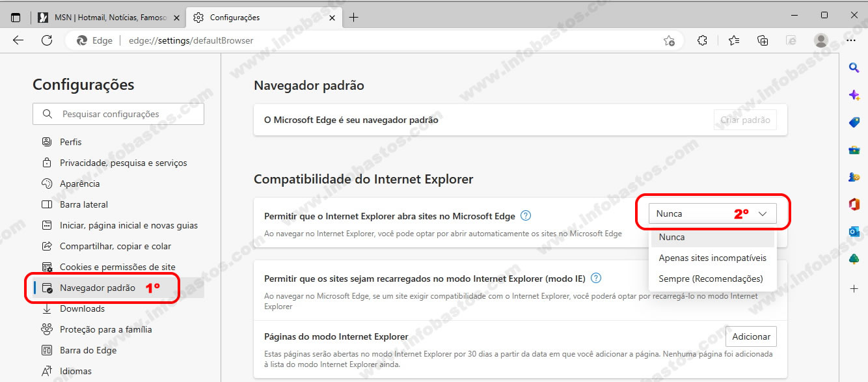Image resolution: width=868 pixels, height=382 pixels.
Task: Expand the Nunca dropdown
Action: click(712, 213)
